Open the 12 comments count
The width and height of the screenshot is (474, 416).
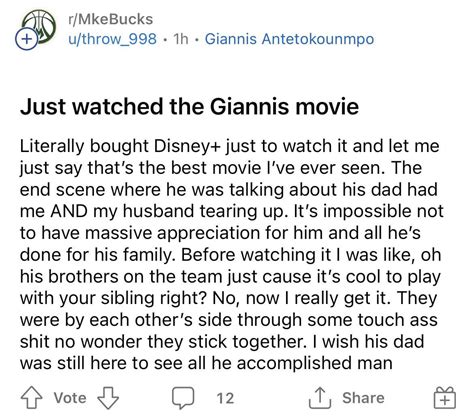[x=225, y=398]
